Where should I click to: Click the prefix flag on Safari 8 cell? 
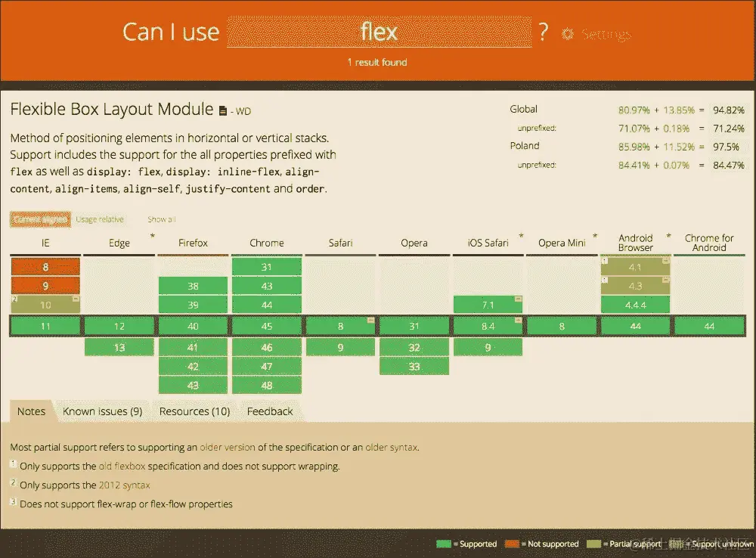370,320
